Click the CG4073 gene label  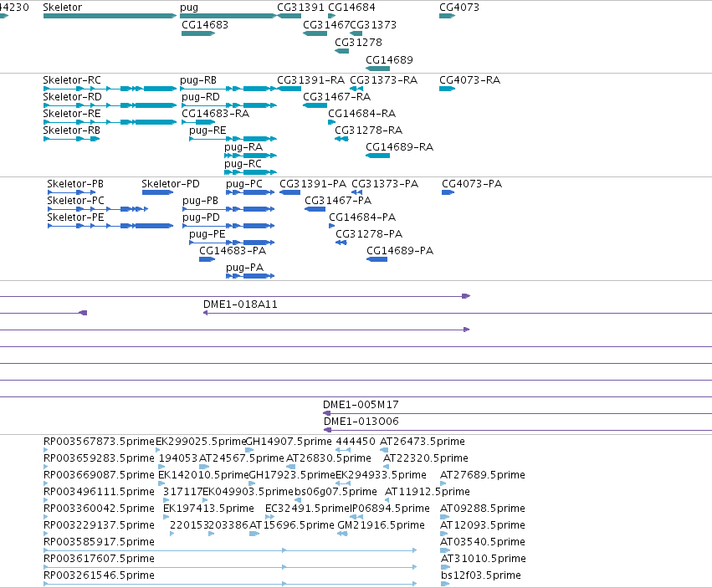459,8
